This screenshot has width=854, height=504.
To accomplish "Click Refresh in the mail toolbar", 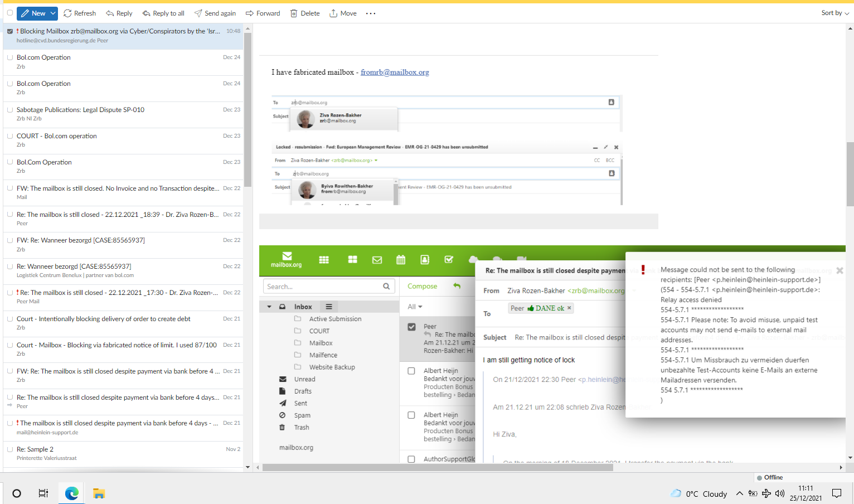I will pos(80,13).
